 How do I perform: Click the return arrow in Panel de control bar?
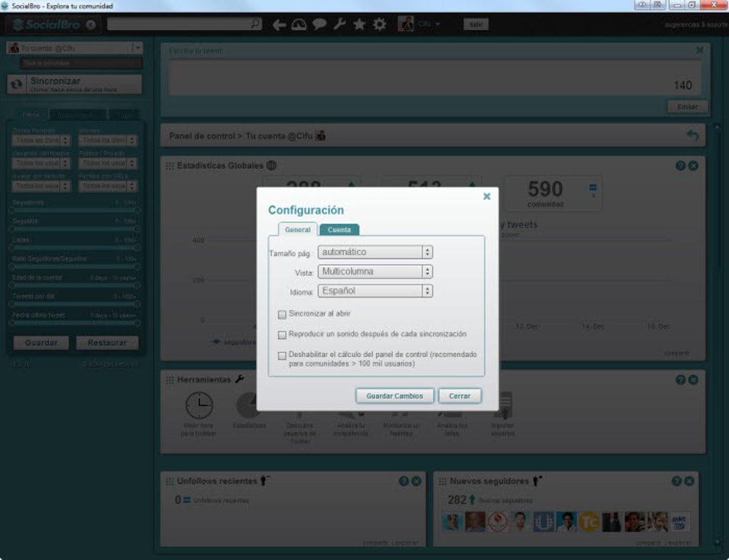693,135
